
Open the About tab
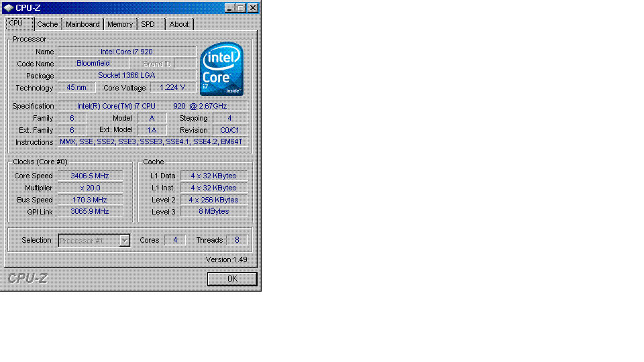pyautogui.click(x=179, y=24)
